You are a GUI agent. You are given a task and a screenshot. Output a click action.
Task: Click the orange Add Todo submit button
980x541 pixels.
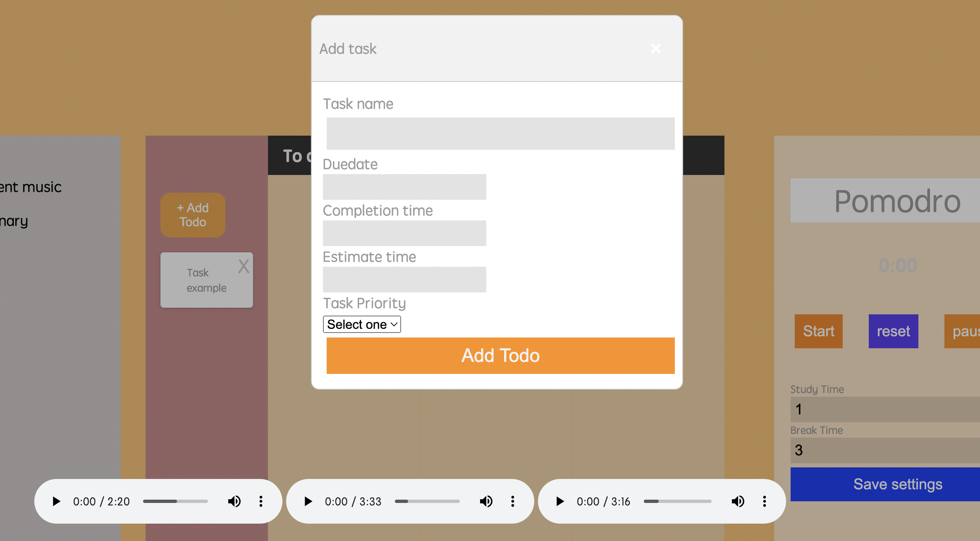coord(500,356)
